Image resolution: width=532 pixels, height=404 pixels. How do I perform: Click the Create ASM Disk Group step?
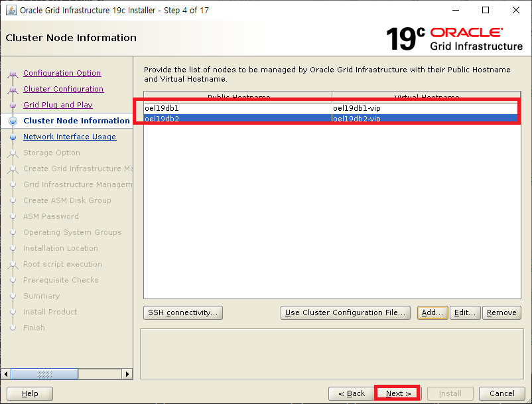click(67, 200)
